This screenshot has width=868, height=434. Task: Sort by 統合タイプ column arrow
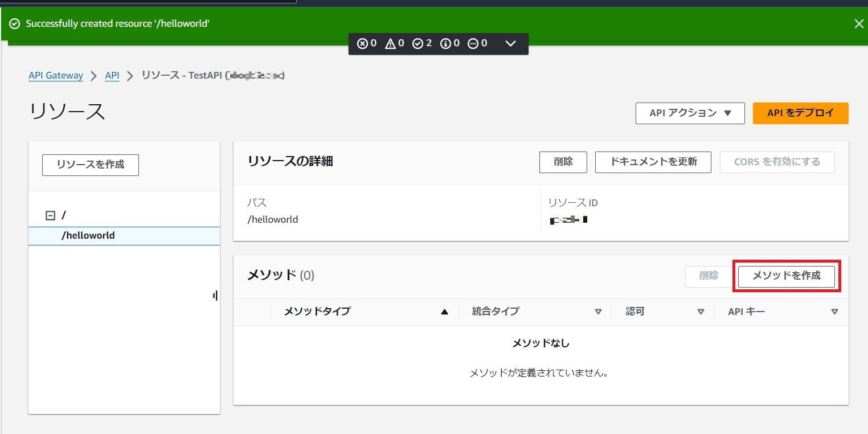click(598, 312)
